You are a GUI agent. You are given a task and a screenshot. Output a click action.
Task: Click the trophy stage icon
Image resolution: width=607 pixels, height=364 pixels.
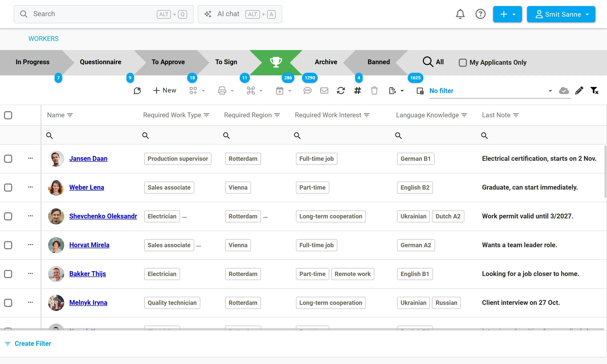pyautogui.click(x=276, y=62)
